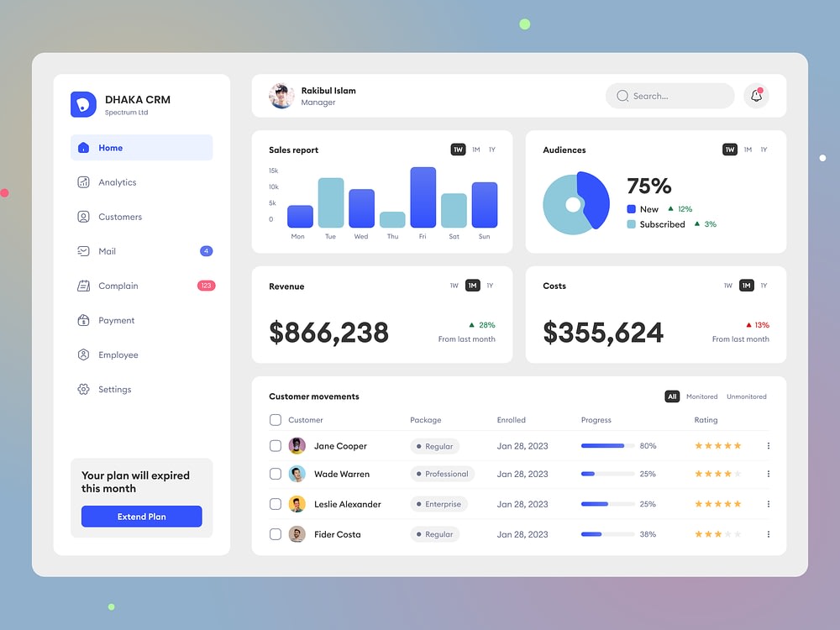840x630 pixels.
Task: Click the Mail unread badge showing 4
Action: pyautogui.click(x=207, y=250)
